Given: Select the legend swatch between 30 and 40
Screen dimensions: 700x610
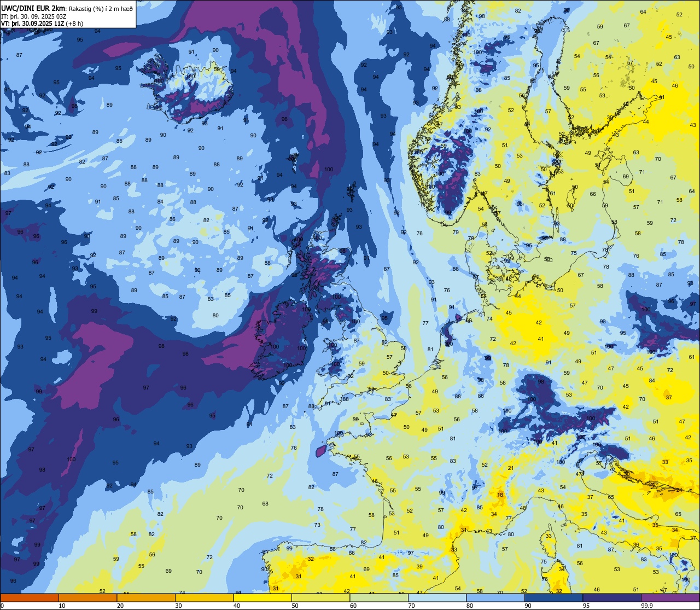Looking at the screenshot, I should click(204, 597).
